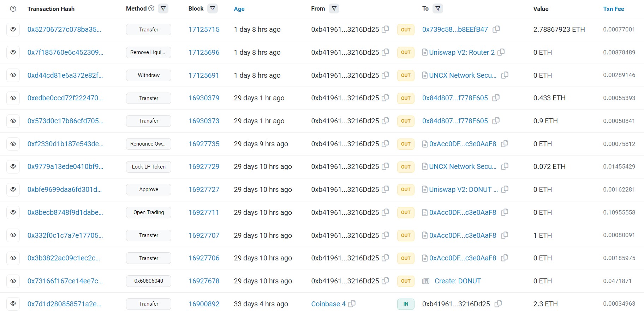Viewport: 644px width, 312px height.
Task: Open the Create: DONUT contract link
Action: tap(458, 281)
